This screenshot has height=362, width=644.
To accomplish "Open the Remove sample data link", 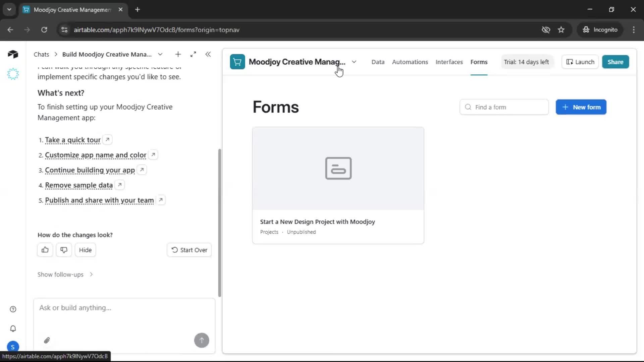I will [79, 185].
